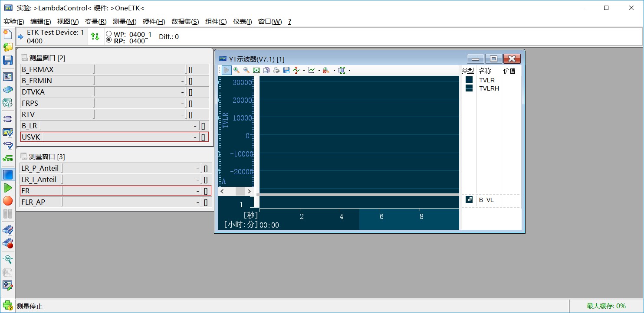Zoom out of the oscilloscope plot
Screen dimensions: 644x313
246,70
